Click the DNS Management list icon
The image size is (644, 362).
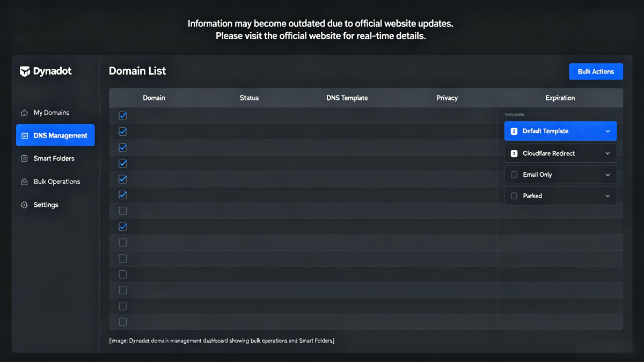pos(25,136)
